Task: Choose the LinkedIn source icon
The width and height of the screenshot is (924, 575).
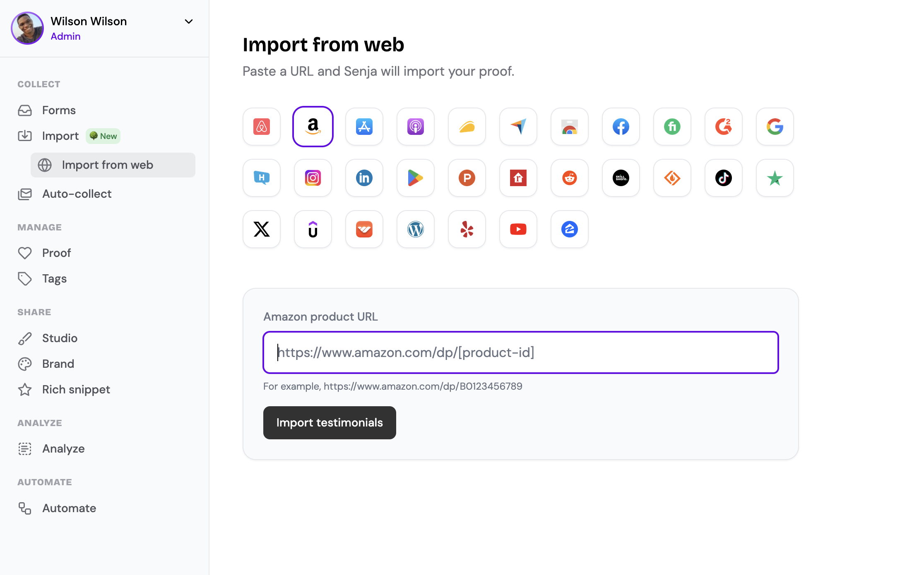Action: pyautogui.click(x=364, y=178)
